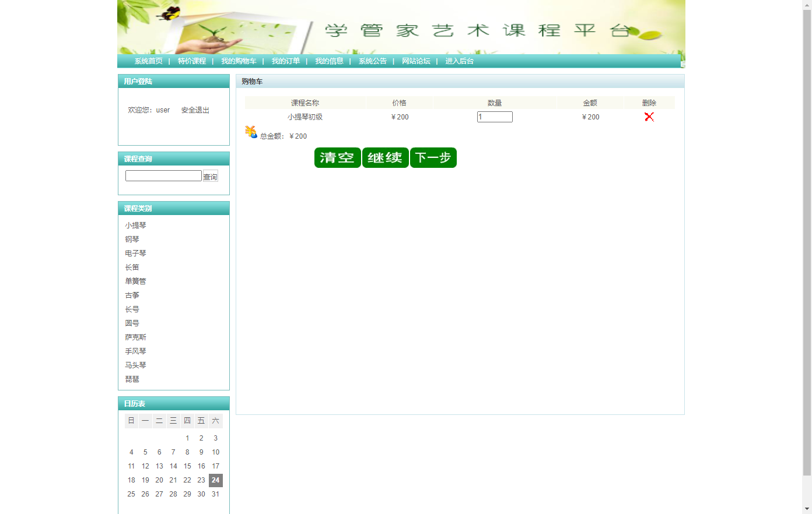Click the 小提琴初级 course name
The image size is (812, 514).
[305, 117]
